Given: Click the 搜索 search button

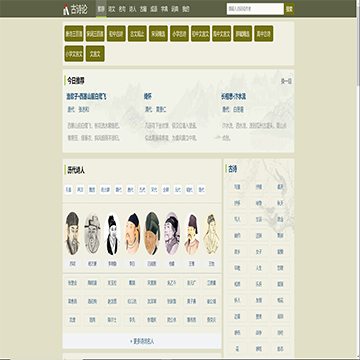Looking at the screenshot, I should coord(289,9).
